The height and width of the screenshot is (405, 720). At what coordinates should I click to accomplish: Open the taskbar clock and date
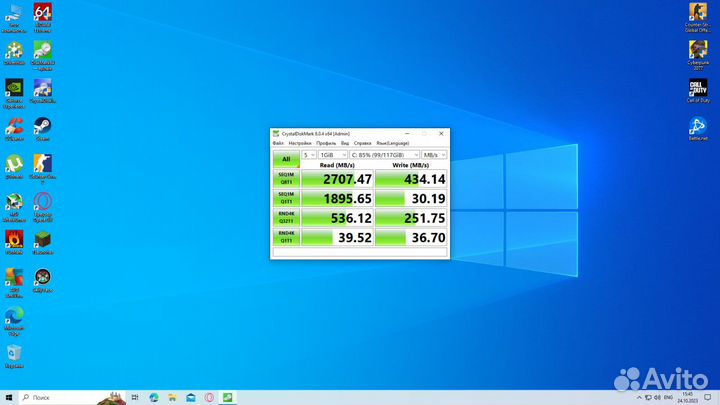point(687,398)
